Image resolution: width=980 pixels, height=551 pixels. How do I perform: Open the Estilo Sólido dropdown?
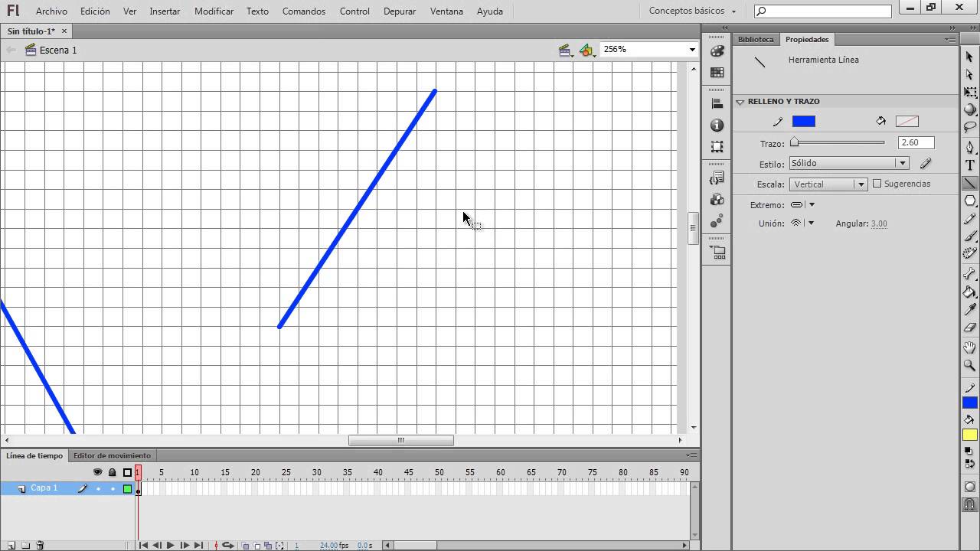pos(848,163)
